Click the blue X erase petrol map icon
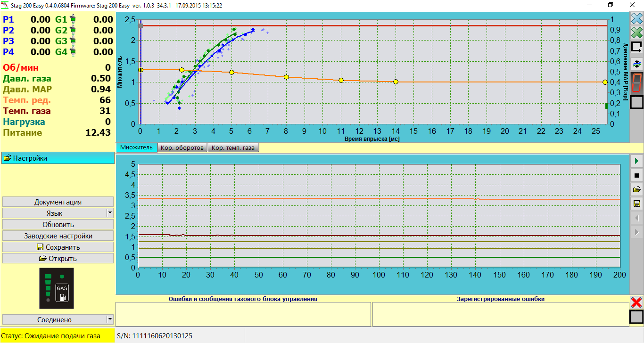This screenshot has height=343, width=644. point(636,19)
